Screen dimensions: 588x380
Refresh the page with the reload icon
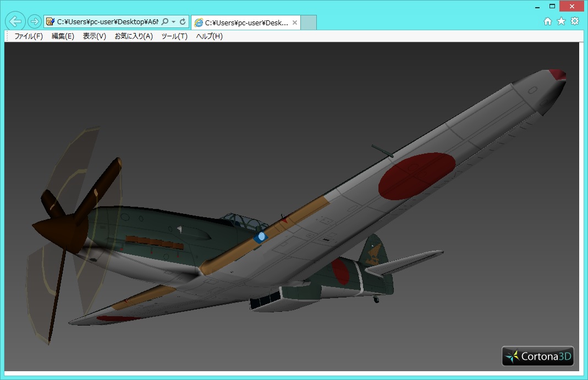183,21
